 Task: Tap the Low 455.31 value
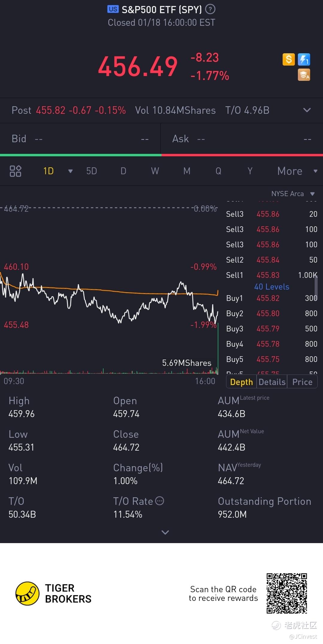[x=21, y=447]
